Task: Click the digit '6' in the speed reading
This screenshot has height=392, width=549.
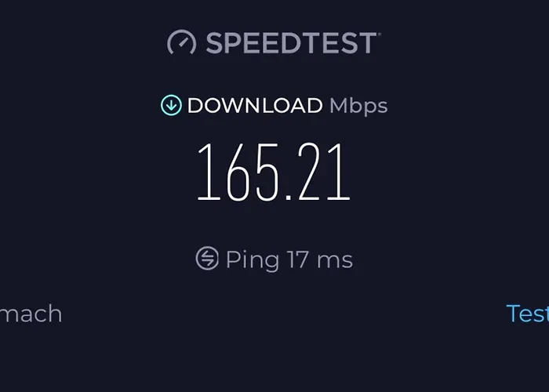Action: 238,172
